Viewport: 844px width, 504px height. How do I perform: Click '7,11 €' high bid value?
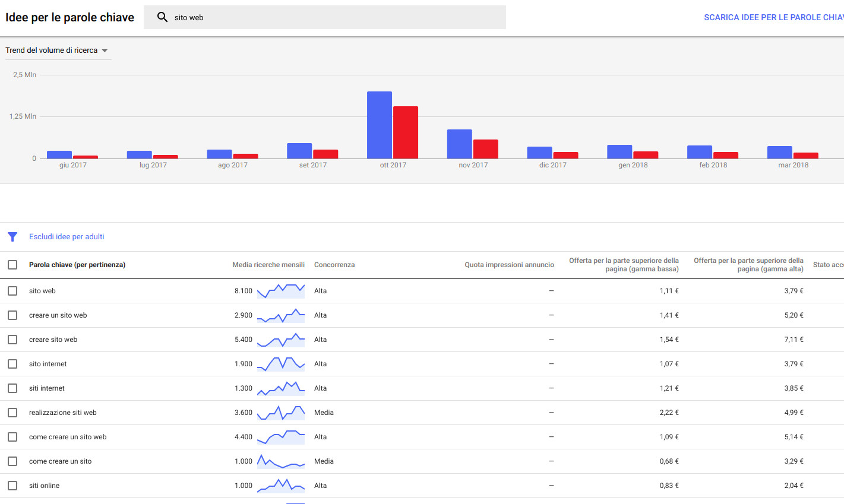(794, 340)
